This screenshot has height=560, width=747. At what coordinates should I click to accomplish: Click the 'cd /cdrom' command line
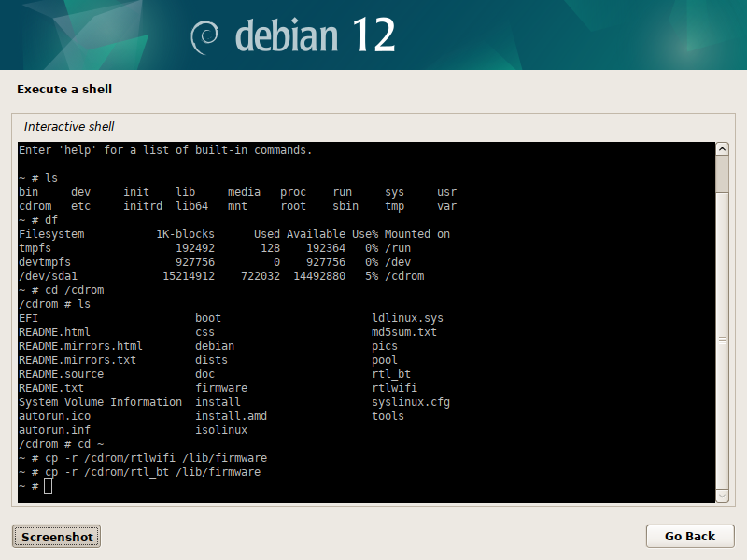coord(61,290)
